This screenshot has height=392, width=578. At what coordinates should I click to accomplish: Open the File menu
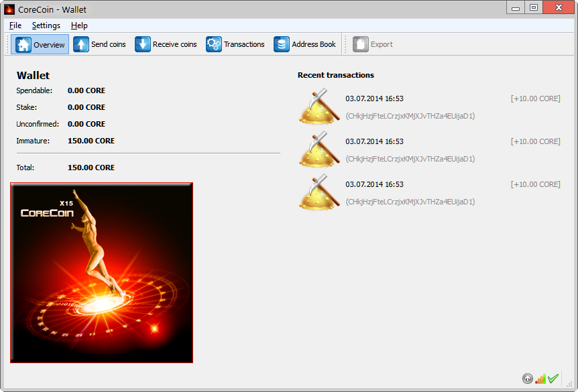(15, 25)
